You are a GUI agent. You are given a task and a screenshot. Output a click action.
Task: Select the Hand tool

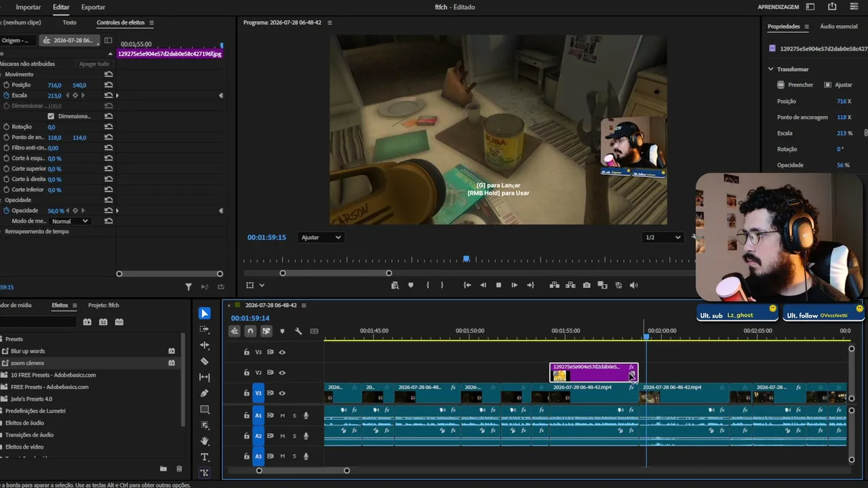[205, 441]
